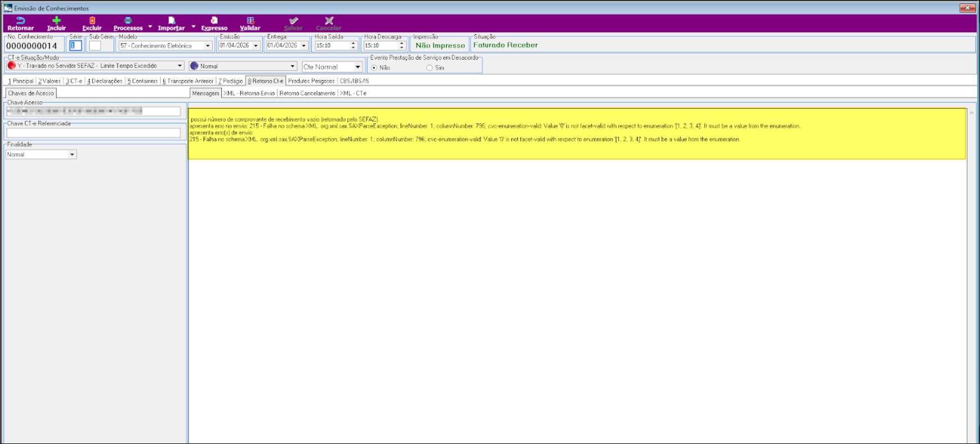Click the Cancelar X icon
The width and height of the screenshot is (980, 444).
[329, 21]
